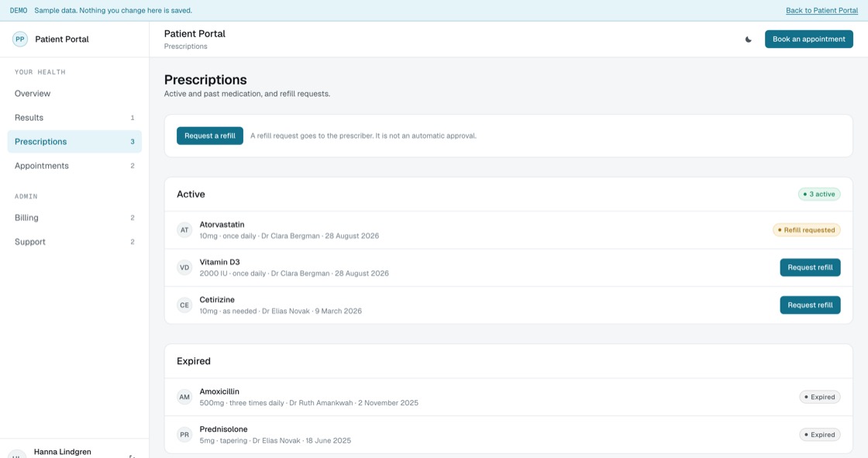Select Prescriptions in the sidebar navigation
Image resolution: width=868 pixels, height=458 pixels.
(74, 142)
